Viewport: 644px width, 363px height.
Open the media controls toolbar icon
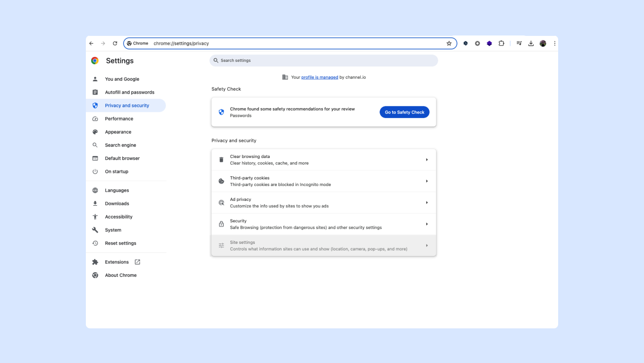click(x=519, y=43)
